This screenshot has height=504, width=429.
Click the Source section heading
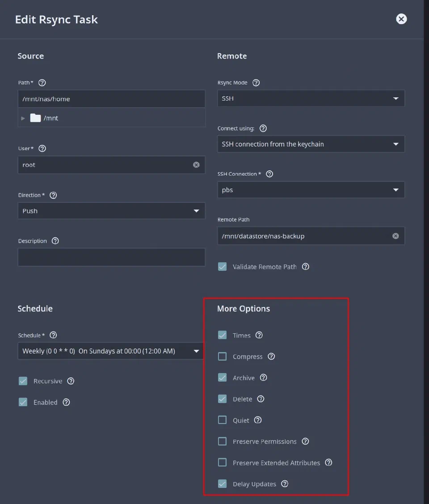30,56
